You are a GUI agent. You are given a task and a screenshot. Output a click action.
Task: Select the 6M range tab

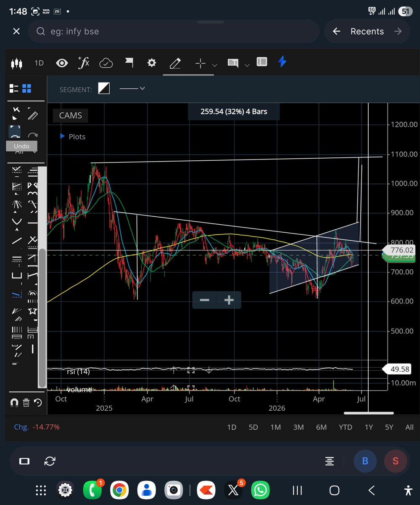point(321,427)
